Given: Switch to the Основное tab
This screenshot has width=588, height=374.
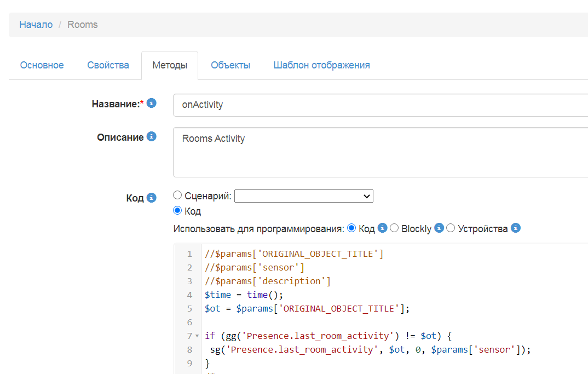Looking at the screenshot, I should (42, 65).
